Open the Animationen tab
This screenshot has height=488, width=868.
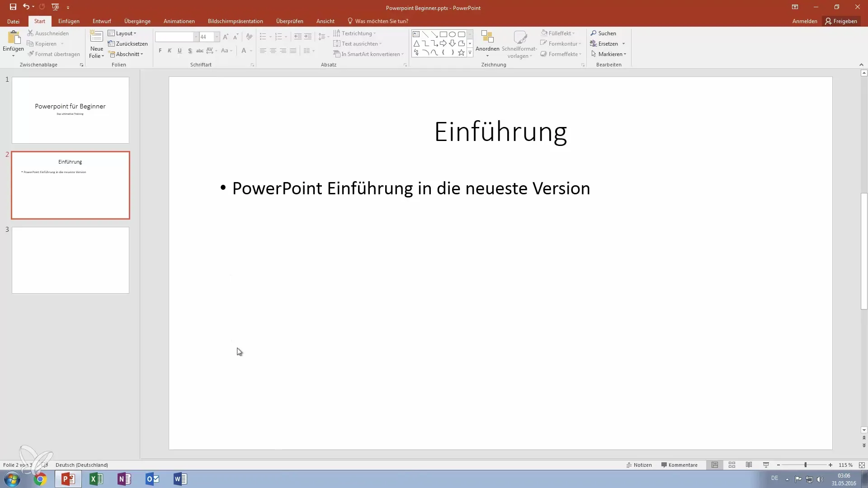179,21
